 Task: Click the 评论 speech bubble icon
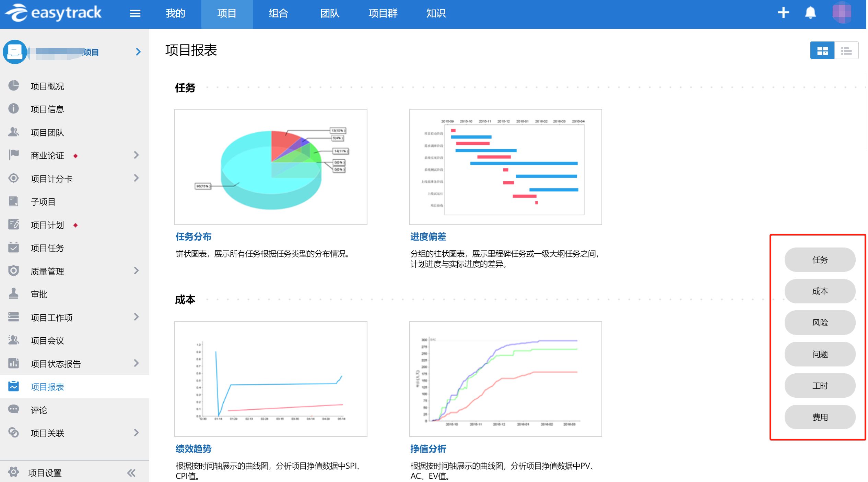tap(14, 409)
